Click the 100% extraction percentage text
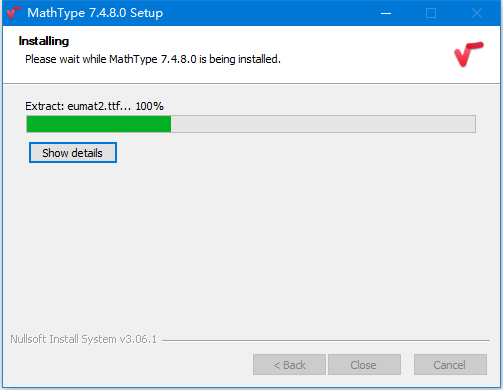 [x=149, y=106]
